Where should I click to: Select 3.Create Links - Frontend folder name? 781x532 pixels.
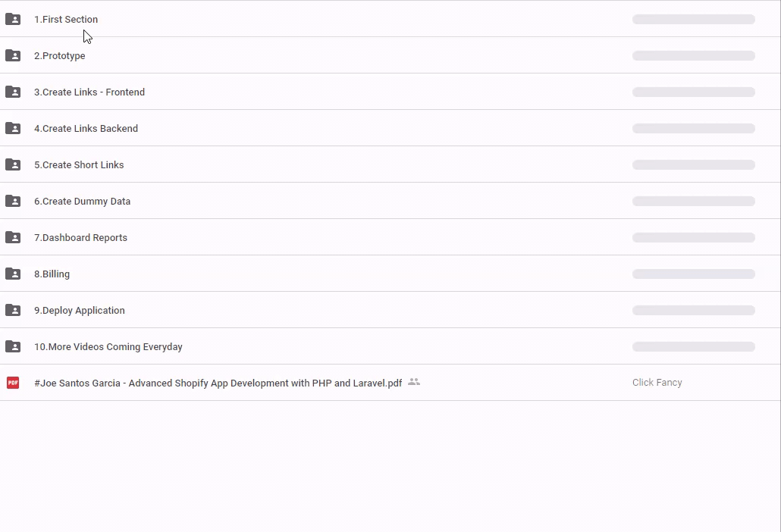pyautogui.click(x=89, y=92)
